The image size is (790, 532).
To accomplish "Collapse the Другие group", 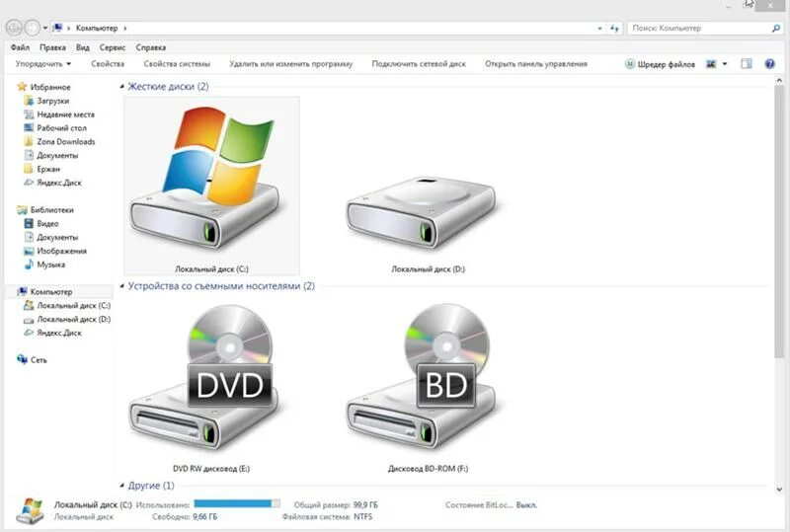I will tap(121, 486).
